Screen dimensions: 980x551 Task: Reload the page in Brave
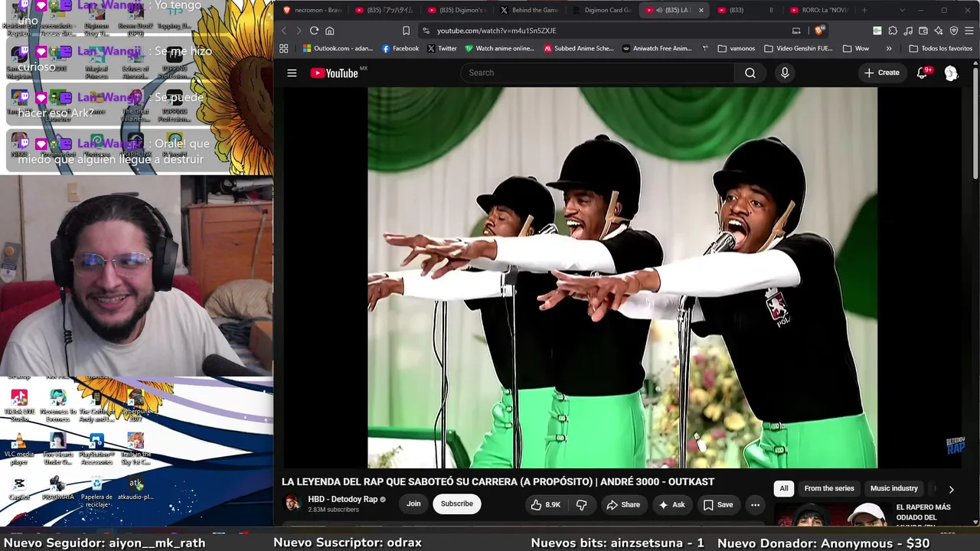314,31
